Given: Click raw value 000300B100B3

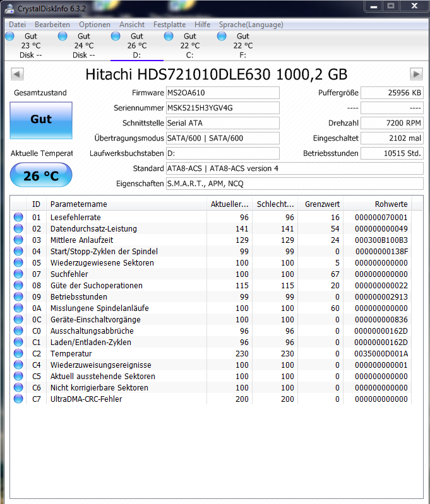Looking at the screenshot, I should click(381, 240).
